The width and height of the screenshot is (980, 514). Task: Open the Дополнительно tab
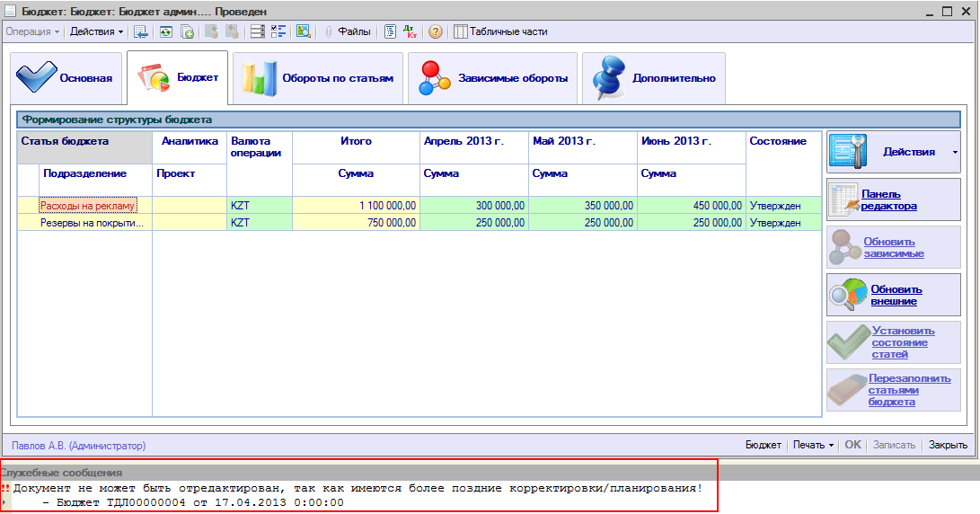tap(652, 78)
